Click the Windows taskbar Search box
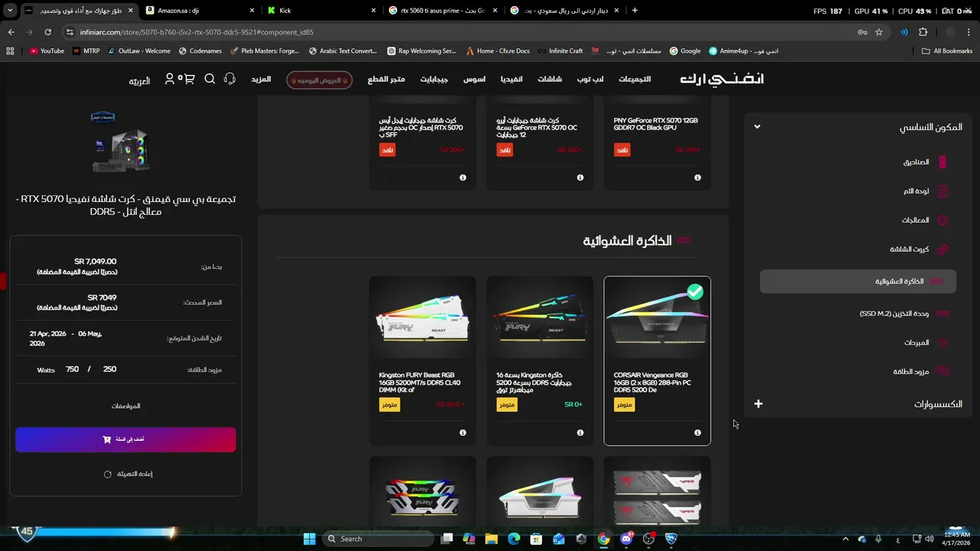Image resolution: width=980 pixels, height=551 pixels. (379, 539)
